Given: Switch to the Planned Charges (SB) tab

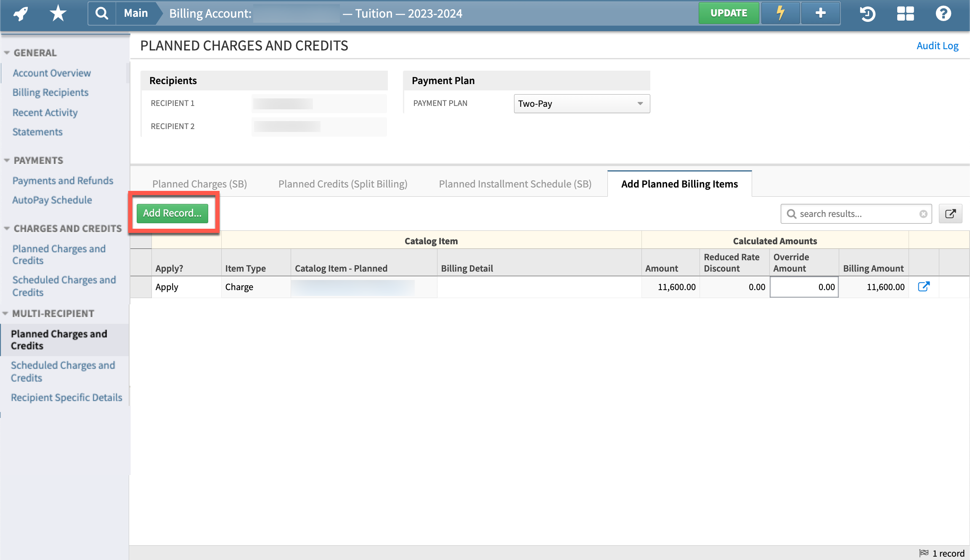Looking at the screenshot, I should pyautogui.click(x=199, y=184).
